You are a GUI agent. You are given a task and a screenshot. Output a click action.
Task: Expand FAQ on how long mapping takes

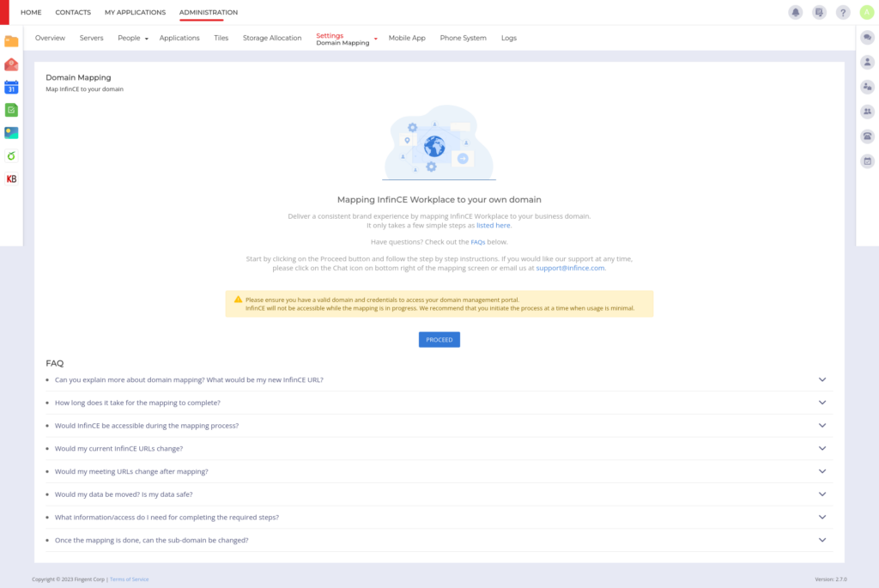point(439,403)
